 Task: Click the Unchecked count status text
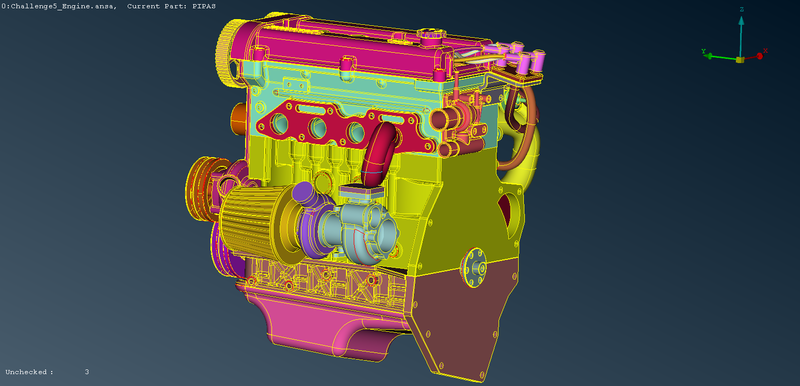coord(47,372)
